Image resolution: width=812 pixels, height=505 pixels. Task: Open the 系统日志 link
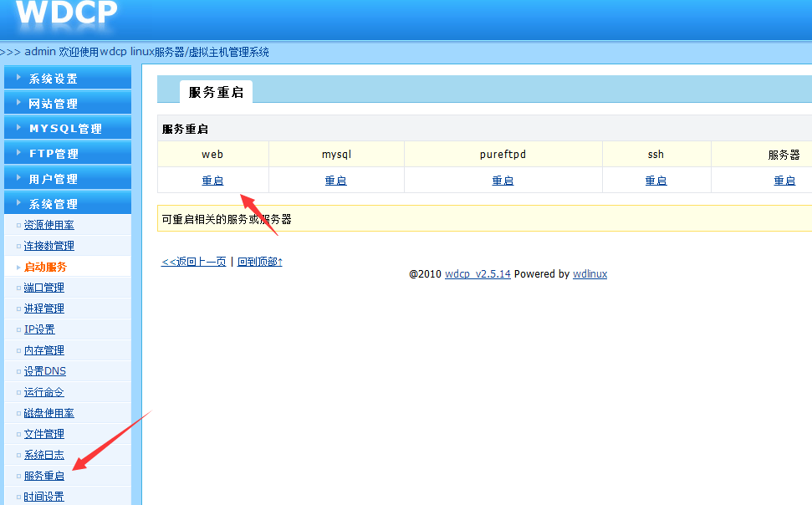pyautogui.click(x=44, y=455)
